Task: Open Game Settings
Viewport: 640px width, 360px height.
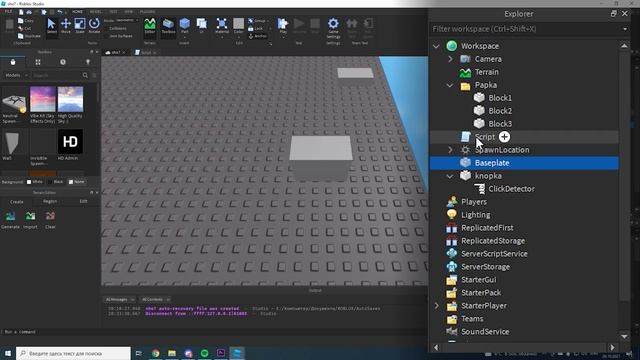Action: point(333,28)
